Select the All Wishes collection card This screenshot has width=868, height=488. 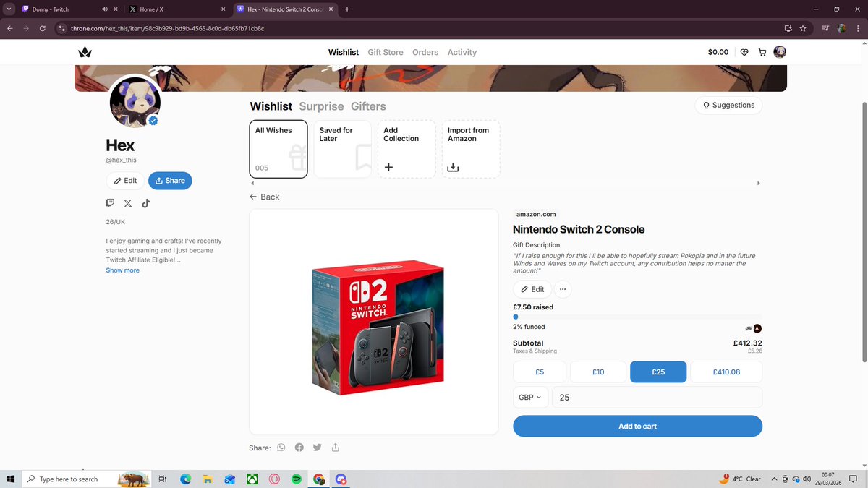278,149
